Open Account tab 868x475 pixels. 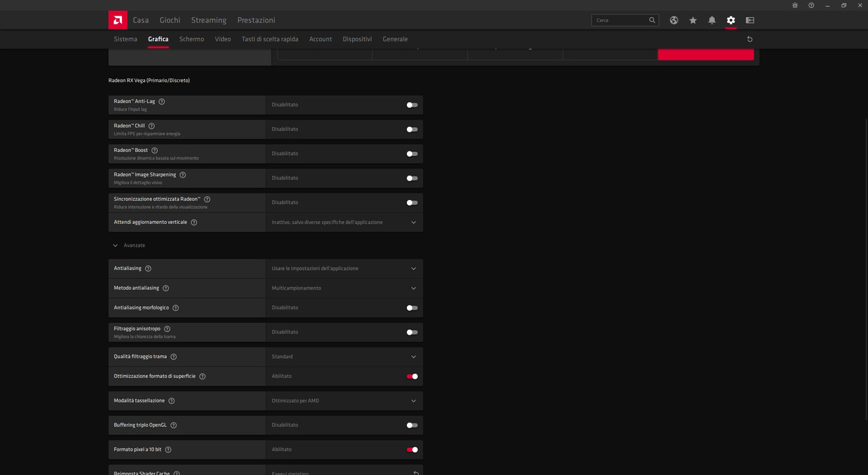click(321, 39)
